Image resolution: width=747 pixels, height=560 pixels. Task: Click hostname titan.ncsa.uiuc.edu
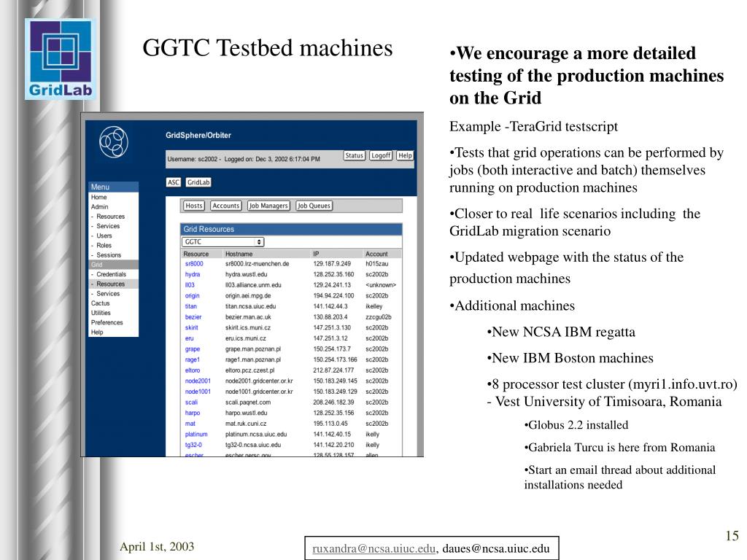pyautogui.click(x=250, y=306)
